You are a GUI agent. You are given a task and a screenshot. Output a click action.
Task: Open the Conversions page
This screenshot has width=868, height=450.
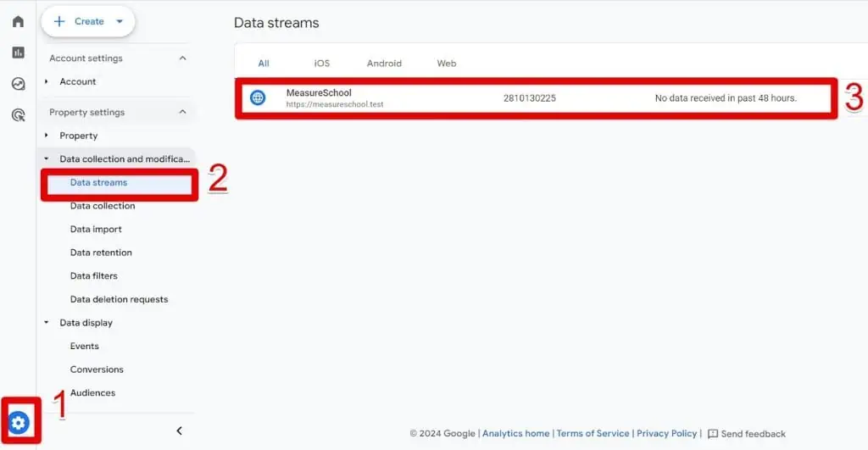click(97, 369)
